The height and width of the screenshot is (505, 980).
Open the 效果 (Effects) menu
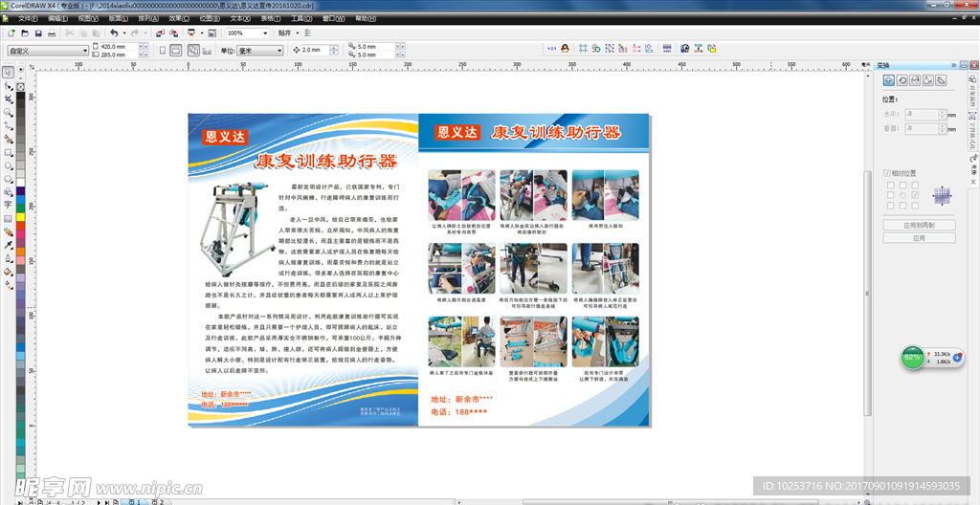[179, 19]
